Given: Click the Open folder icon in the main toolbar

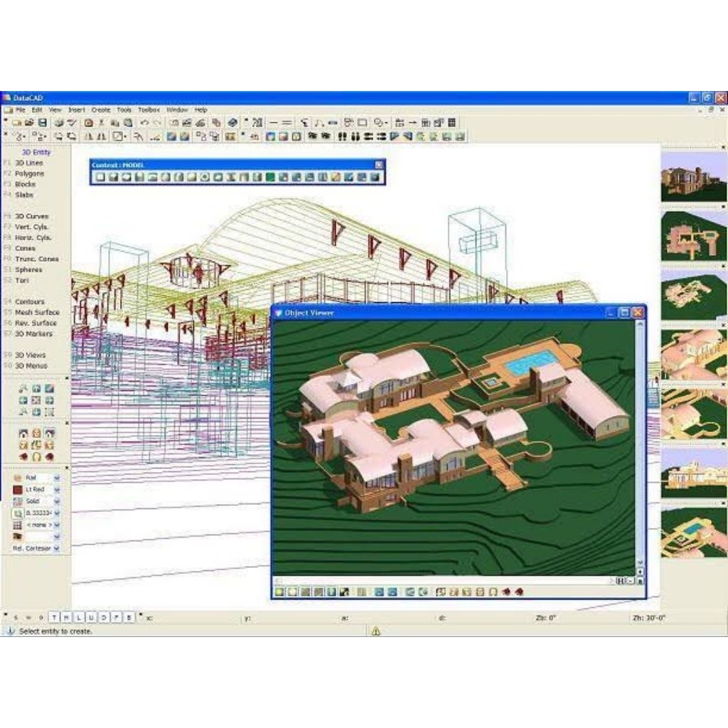Looking at the screenshot, I should coord(29,122).
